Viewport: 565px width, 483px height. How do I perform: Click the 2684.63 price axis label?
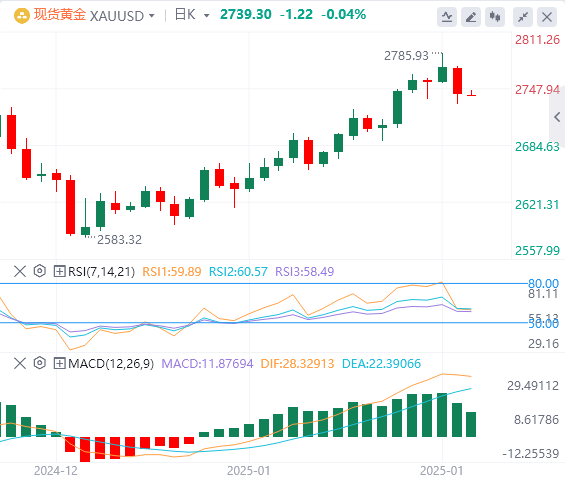click(x=537, y=147)
